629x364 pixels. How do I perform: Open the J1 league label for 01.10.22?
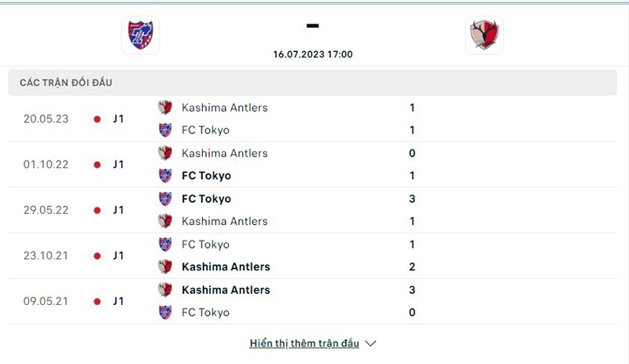pos(119,165)
